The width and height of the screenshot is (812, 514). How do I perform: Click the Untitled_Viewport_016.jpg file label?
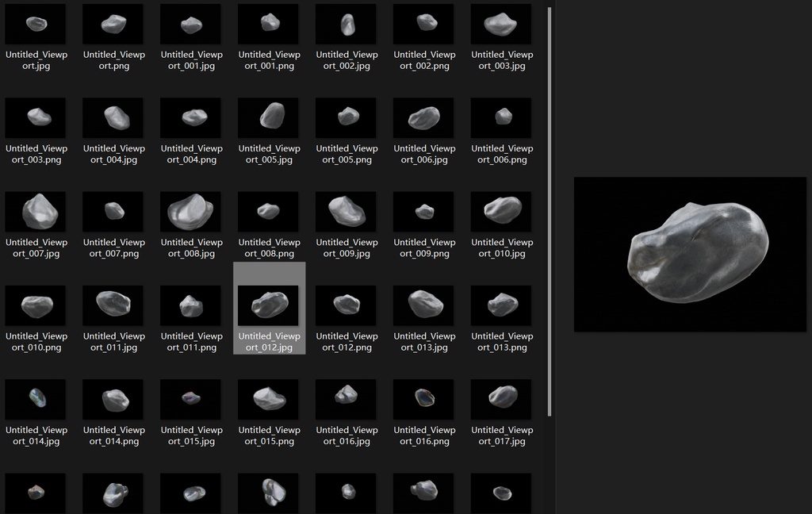pyautogui.click(x=347, y=435)
